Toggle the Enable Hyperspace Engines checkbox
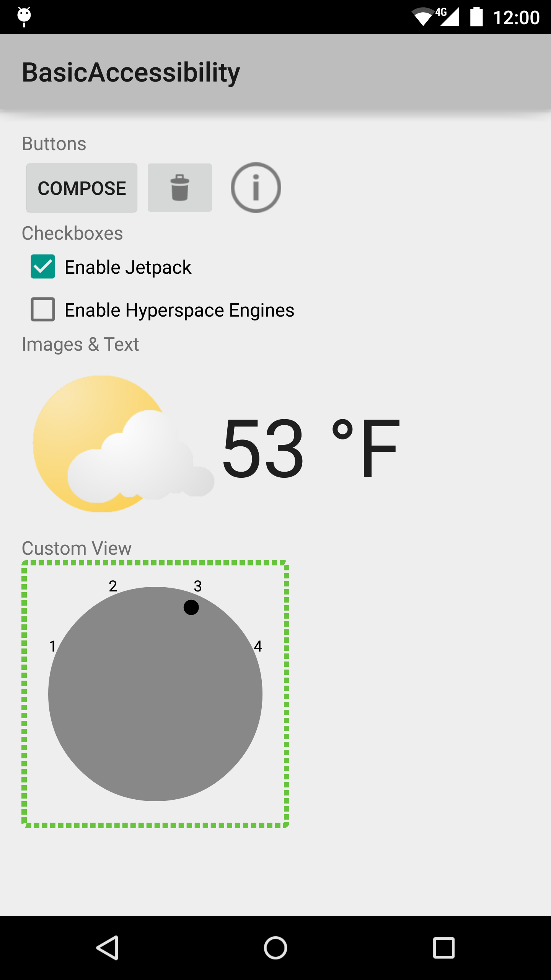The image size is (551, 980). click(x=42, y=310)
